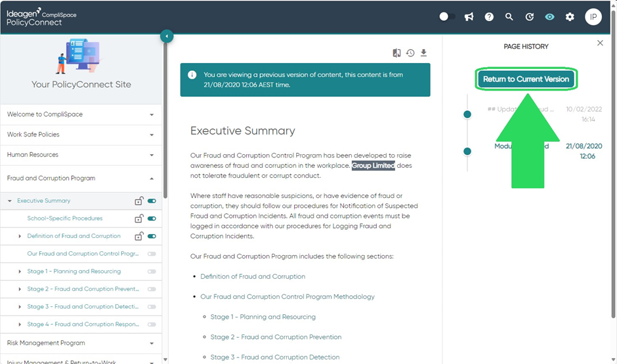Expand the Definition of Fraud and Corruption tree item
This screenshot has height=364, width=617.
click(20, 236)
